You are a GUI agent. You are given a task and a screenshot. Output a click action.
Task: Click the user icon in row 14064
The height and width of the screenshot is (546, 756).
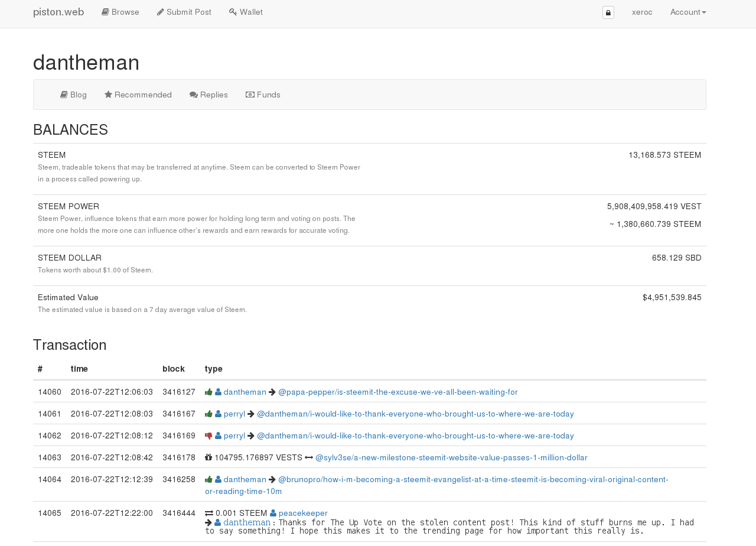tap(218, 479)
